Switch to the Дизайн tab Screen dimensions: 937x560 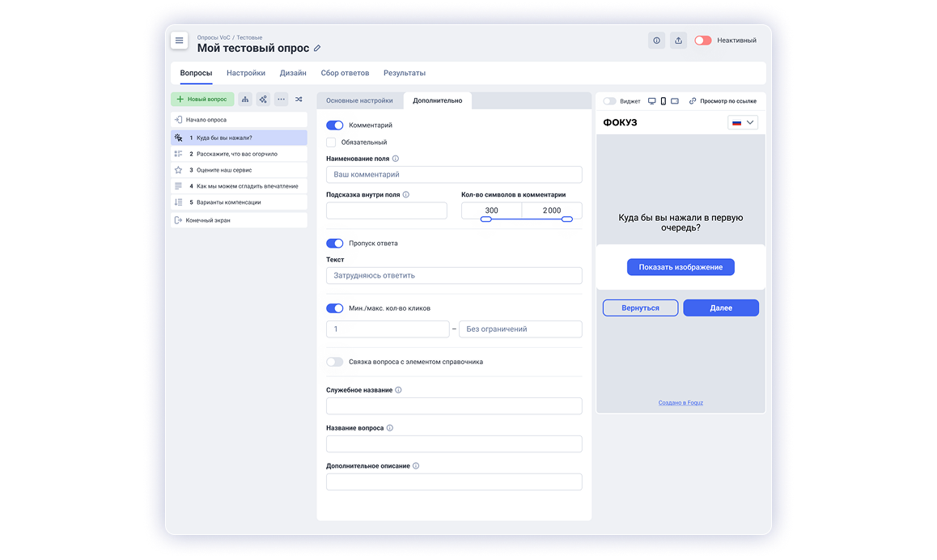293,73
